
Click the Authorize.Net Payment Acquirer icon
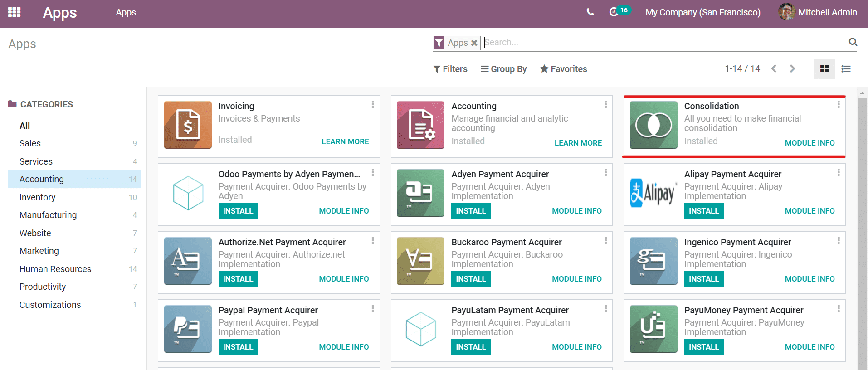click(x=188, y=261)
